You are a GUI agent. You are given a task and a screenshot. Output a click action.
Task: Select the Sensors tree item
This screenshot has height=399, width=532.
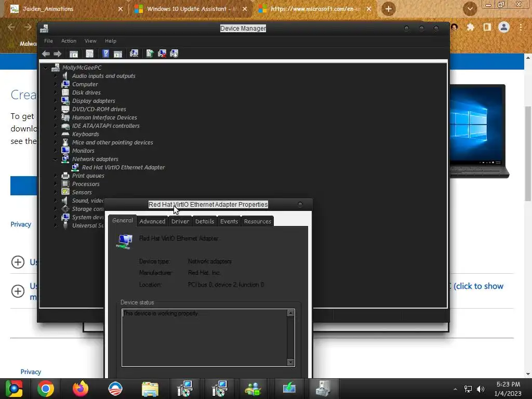coord(82,192)
